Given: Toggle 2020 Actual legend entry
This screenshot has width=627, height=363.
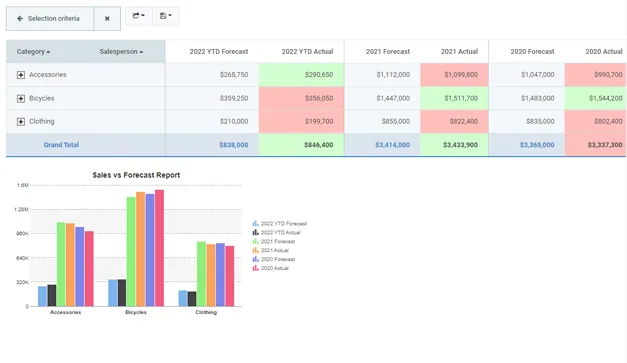Looking at the screenshot, I should tap(271, 268).
